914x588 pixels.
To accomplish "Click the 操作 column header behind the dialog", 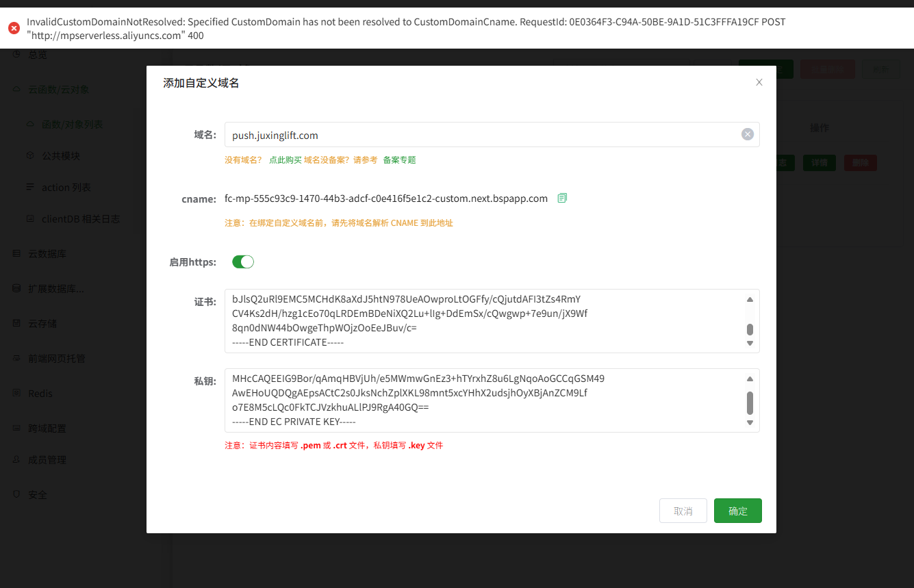I will (820, 128).
